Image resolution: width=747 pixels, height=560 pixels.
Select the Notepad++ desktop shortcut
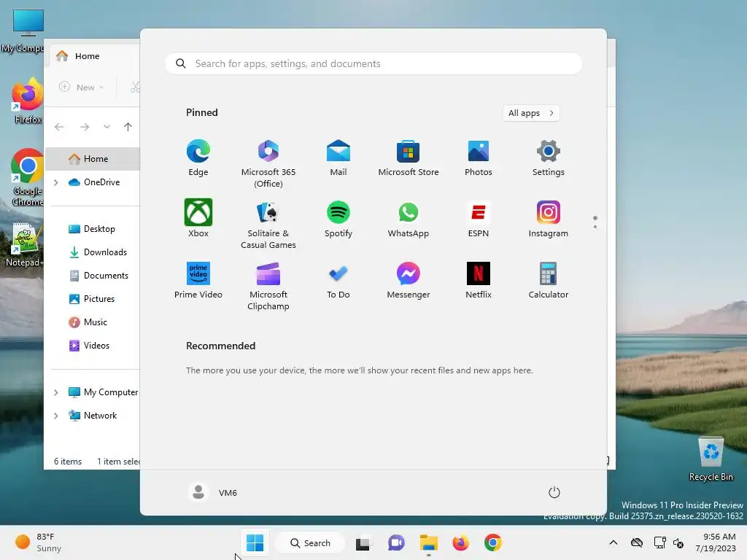[x=24, y=245]
